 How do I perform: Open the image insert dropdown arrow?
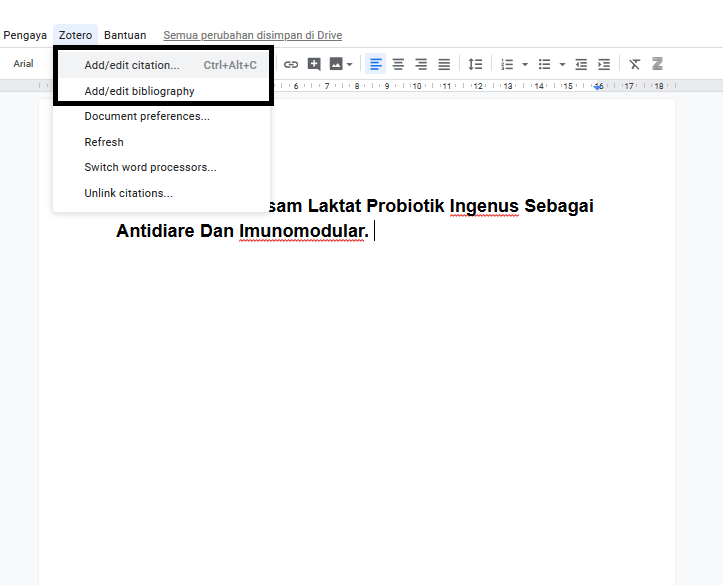coord(350,64)
